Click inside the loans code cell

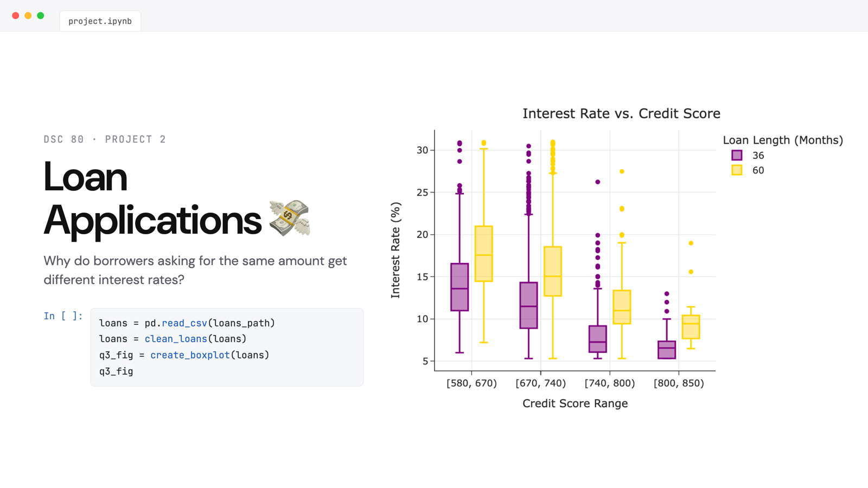tap(227, 347)
